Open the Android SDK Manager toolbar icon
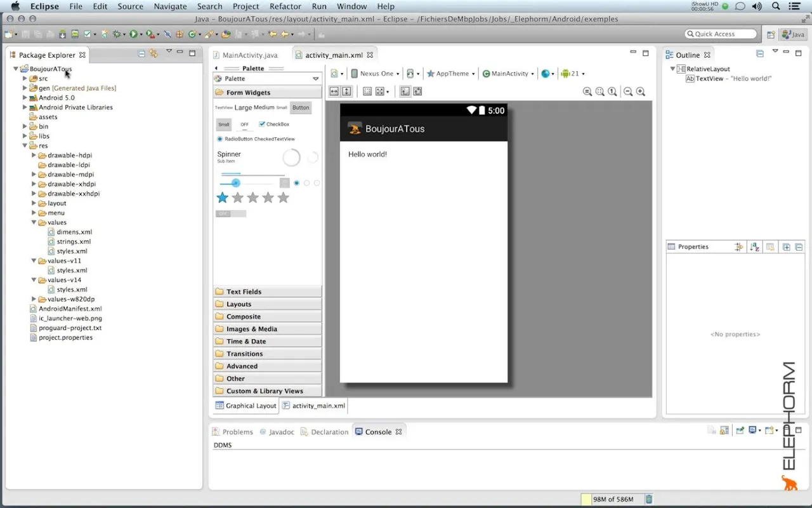 (x=63, y=34)
